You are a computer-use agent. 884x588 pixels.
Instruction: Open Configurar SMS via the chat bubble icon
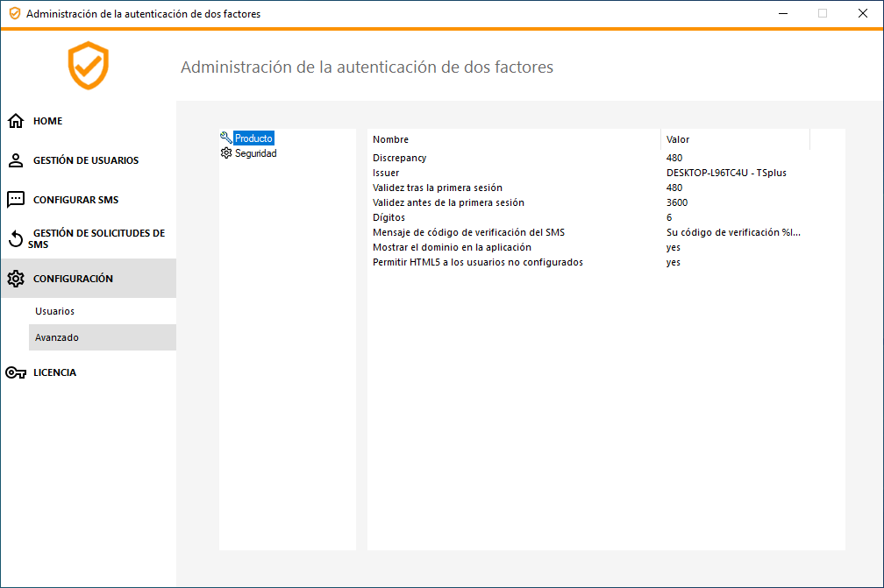[16, 199]
